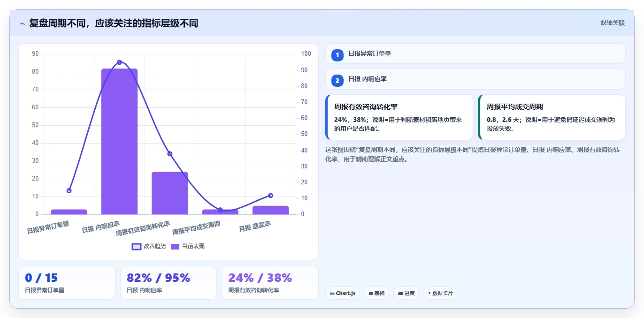The height and width of the screenshot is (318, 644).
Task: Select the 表格 tag
Action: (x=376, y=293)
